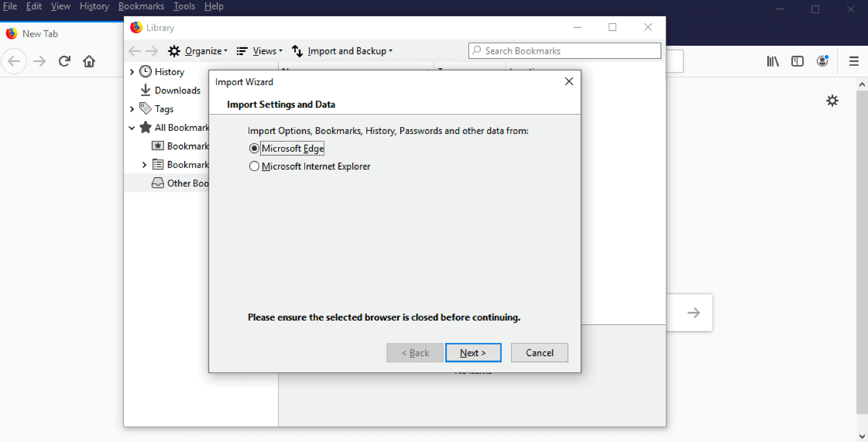This screenshot has width=868, height=442.
Task: Click the Library icon in Firefox toolbar
Action: tap(772, 61)
